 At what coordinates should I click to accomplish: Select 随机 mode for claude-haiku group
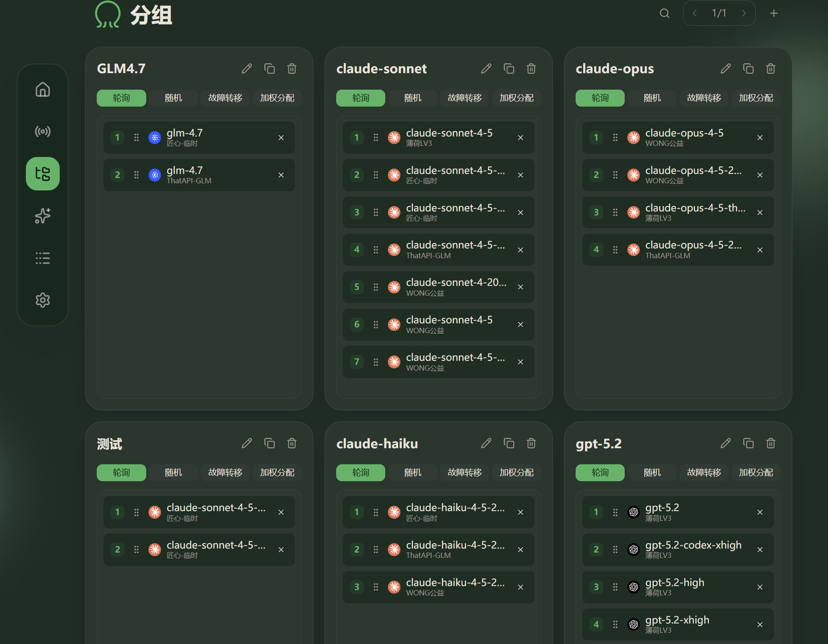[413, 473]
